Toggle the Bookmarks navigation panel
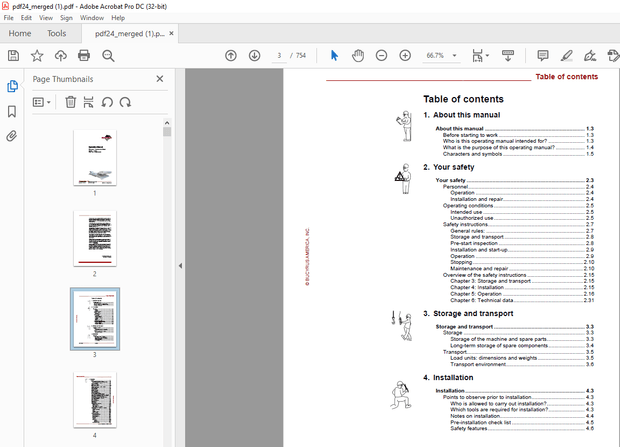Screen dimensions: 620x447 pyautogui.click(x=12, y=111)
